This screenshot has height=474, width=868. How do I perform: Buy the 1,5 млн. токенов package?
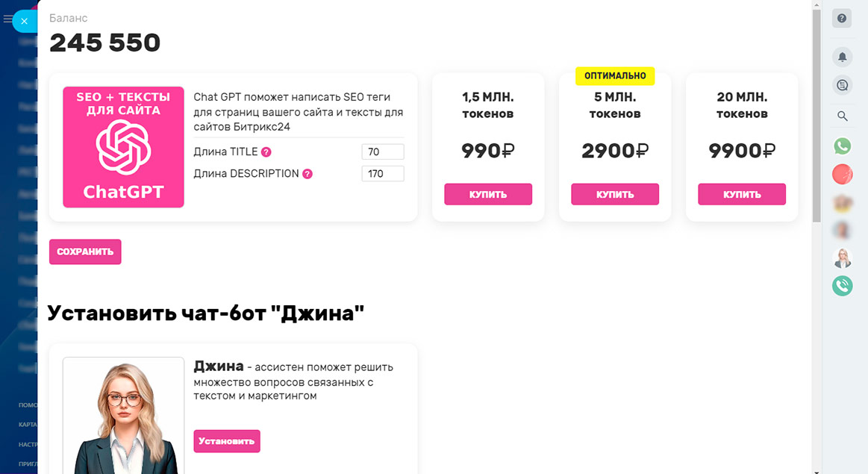click(x=488, y=194)
